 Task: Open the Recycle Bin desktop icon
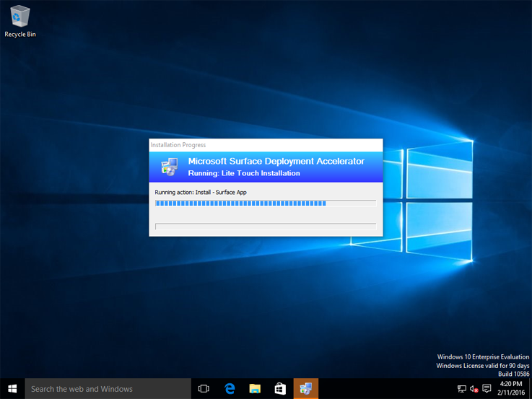point(20,22)
